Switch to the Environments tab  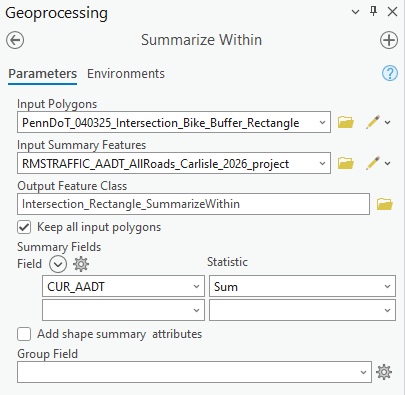tap(126, 74)
